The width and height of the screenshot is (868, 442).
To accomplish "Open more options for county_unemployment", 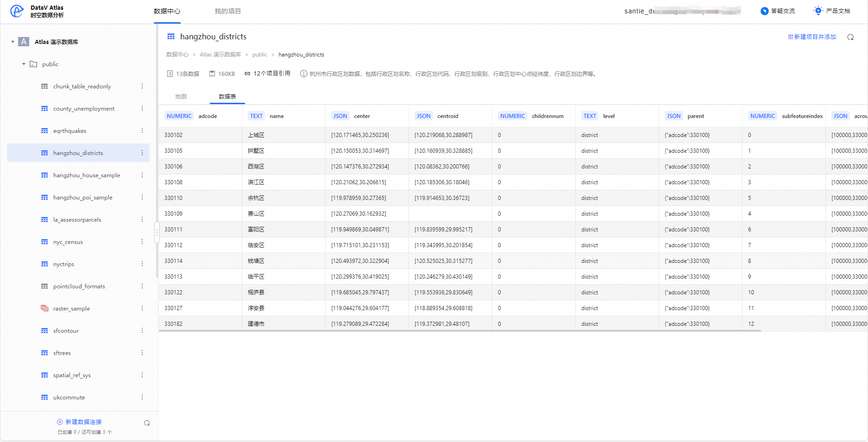I will 142,108.
